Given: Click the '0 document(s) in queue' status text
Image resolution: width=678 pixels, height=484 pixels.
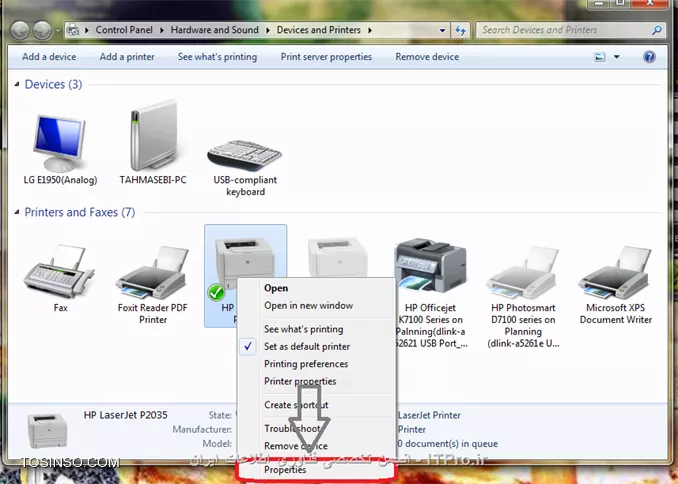Looking at the screenshot, I should [x=448, y=444].
